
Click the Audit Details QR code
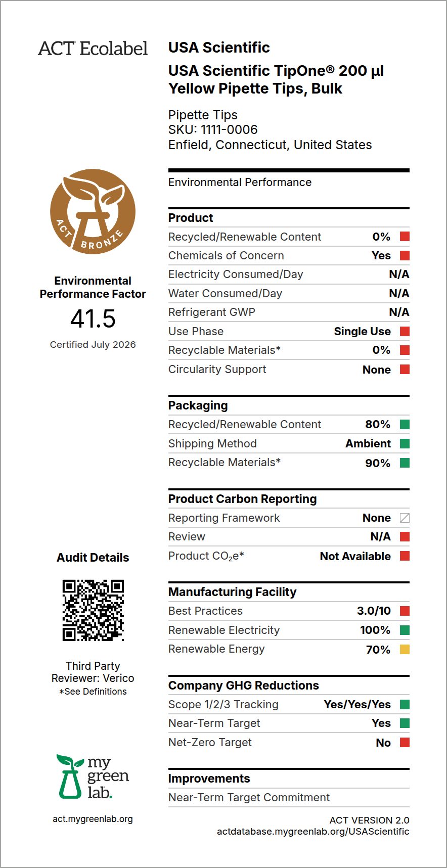point(93,610)
